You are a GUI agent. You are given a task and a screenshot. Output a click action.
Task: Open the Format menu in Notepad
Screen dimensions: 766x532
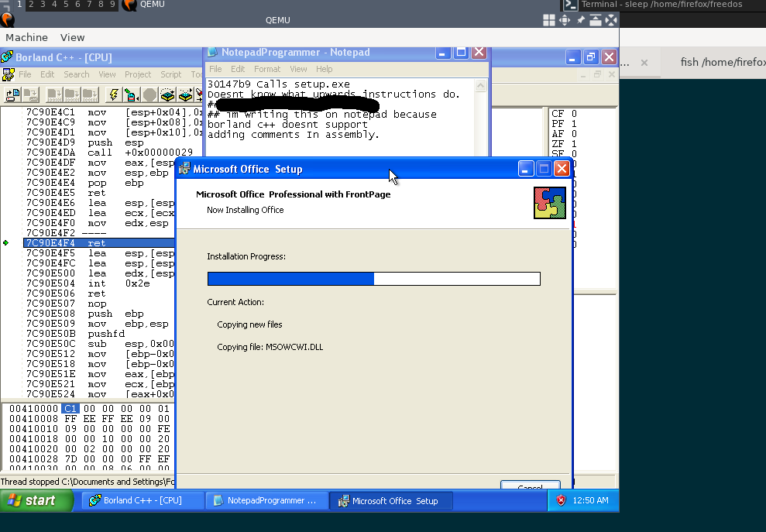[267, 69]
